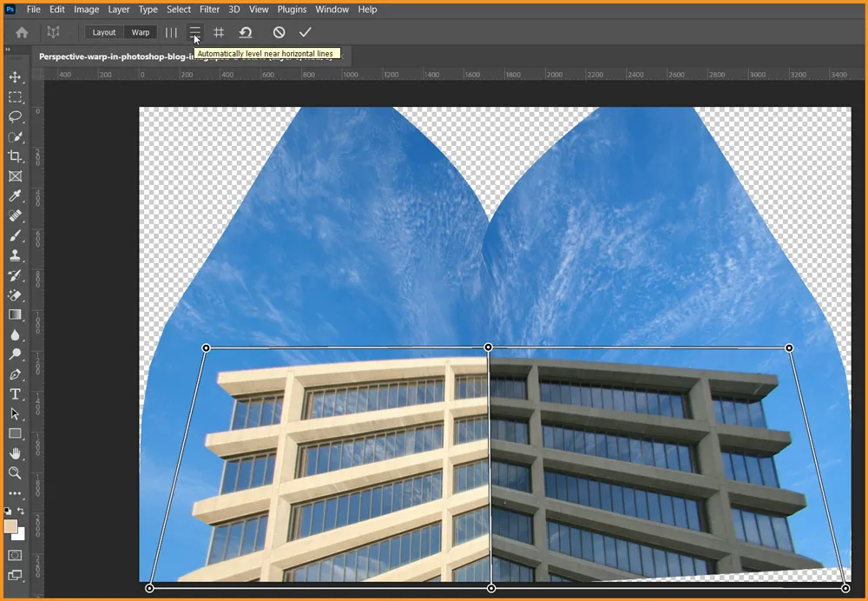Select the Hand tool

15,453
